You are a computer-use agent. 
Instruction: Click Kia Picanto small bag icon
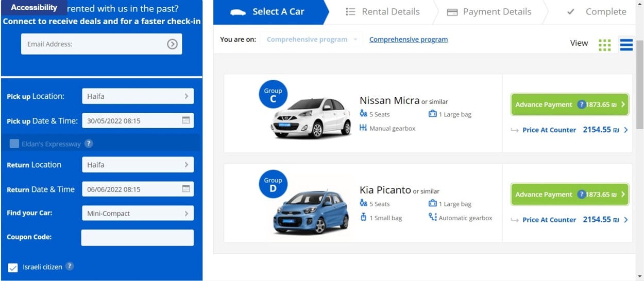click(x=363, y=217)
